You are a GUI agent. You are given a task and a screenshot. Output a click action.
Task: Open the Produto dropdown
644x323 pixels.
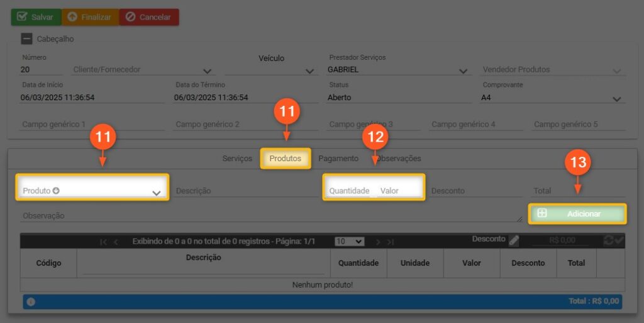[156, 193]
